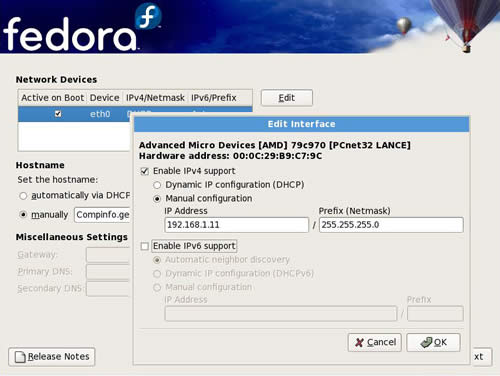Screen dimensions: 500x376
Task: Uncheck Enable IPv4 support
Action: point(145,171)
